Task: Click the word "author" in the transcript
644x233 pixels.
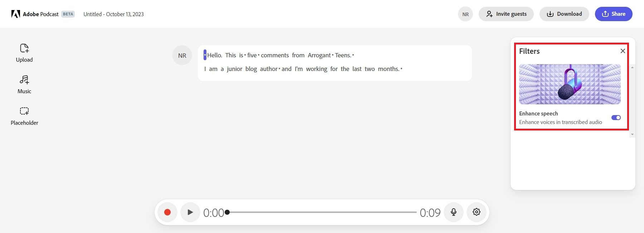Action: (269, 69)
